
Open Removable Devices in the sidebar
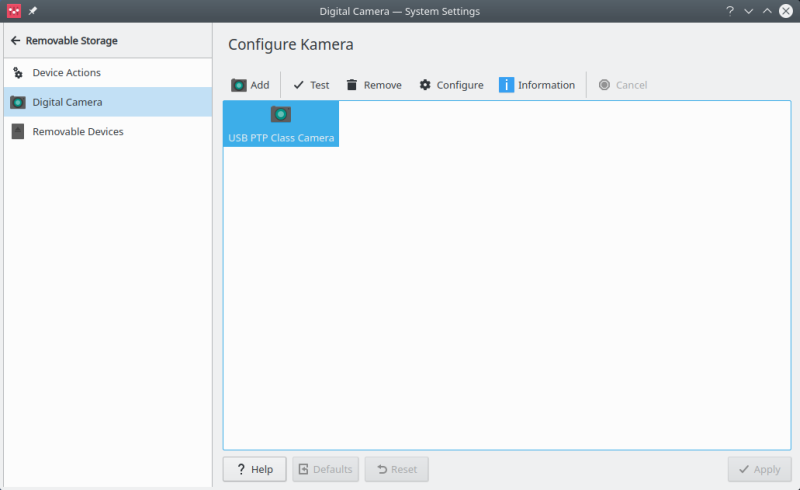pos(108,132)
